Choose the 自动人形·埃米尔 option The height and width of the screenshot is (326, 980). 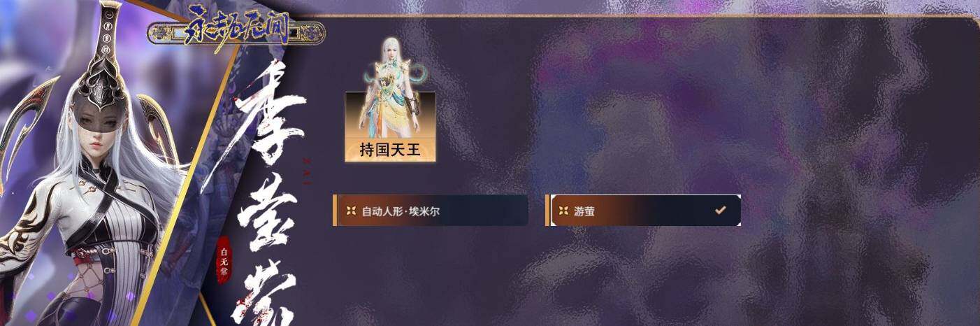click(431, 211)
